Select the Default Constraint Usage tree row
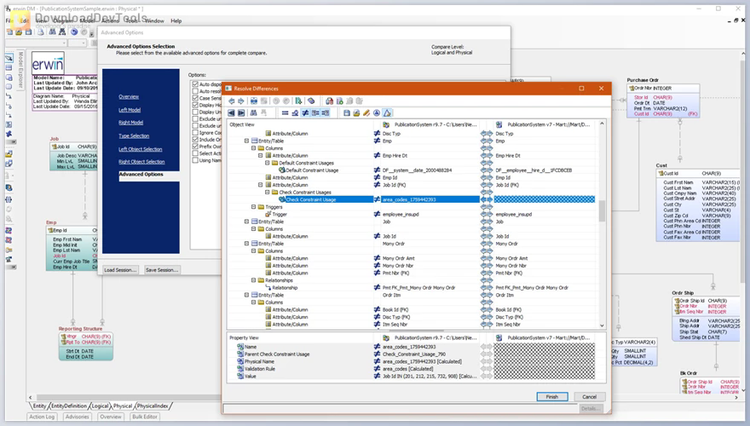The height and width of the screenshot is (426, 750). tap(312, 170)
